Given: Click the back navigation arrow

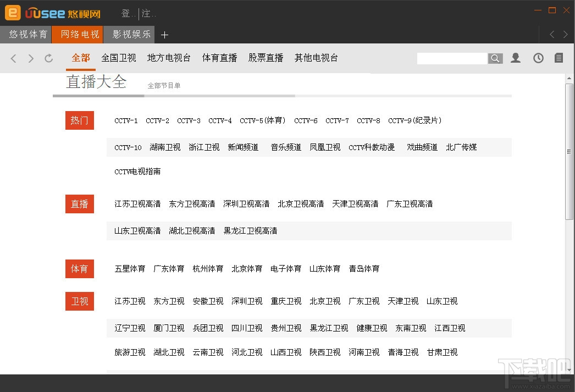Looking at the screenshot, I should pyautogui.click(x=13, y=58).
